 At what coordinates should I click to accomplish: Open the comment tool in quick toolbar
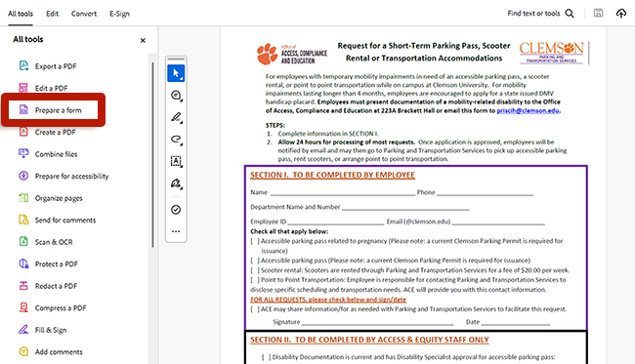[x=176, y=96]
